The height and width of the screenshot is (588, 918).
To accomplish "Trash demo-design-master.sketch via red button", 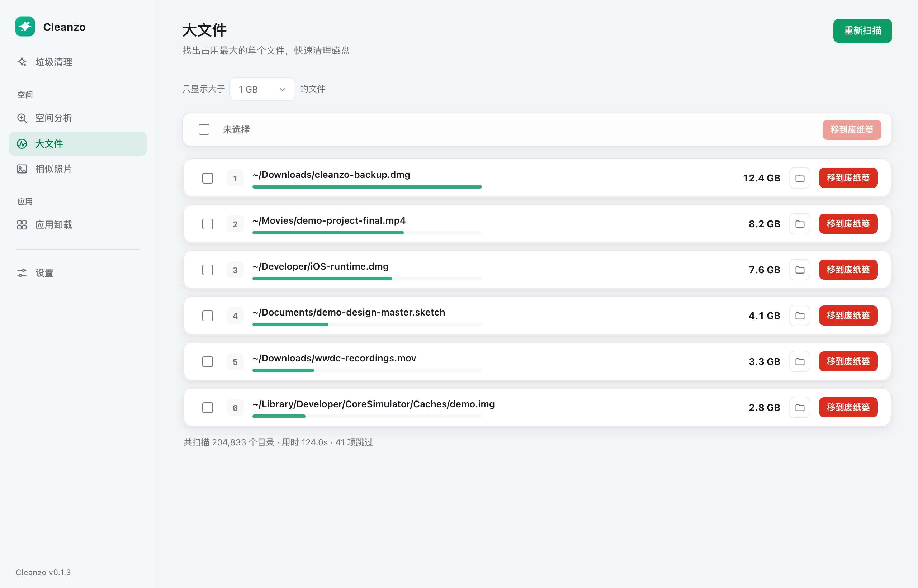I will [848, 316].
